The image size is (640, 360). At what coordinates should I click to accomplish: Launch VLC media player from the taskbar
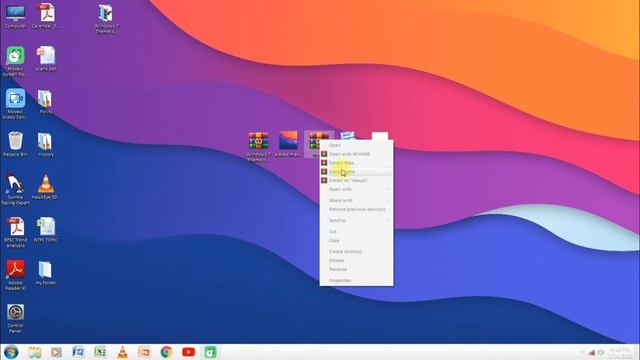tap(122, 352)
